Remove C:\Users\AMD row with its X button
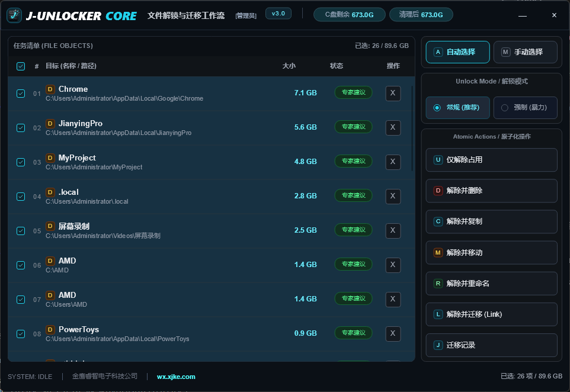Screen dimensions: 570x392 pyautogui.click(x=393, y=299)
